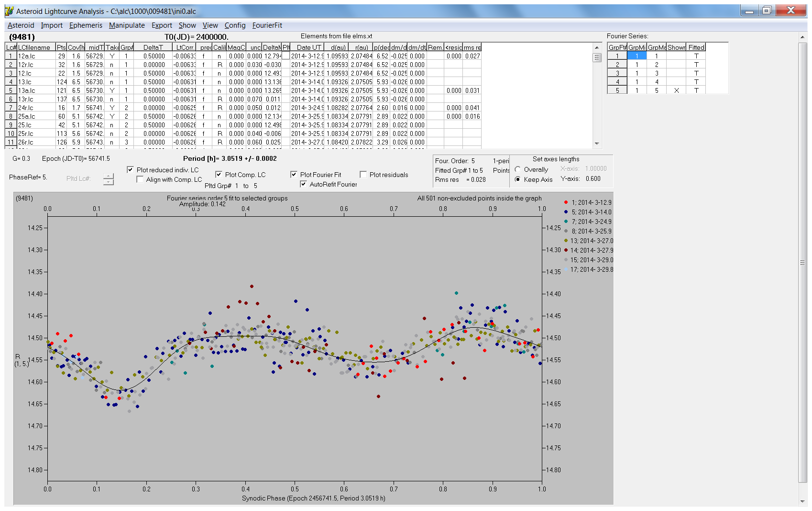Enable Align with Comp. LC checkbox
The width and height of the screenshot is (812, 511).
(140, 179)
